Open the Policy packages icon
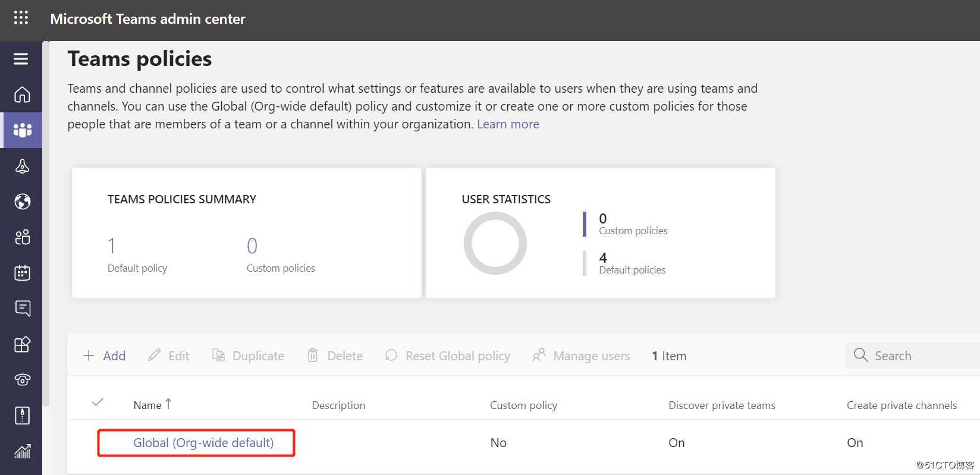The image size is (980, 475). coord(22,416)
